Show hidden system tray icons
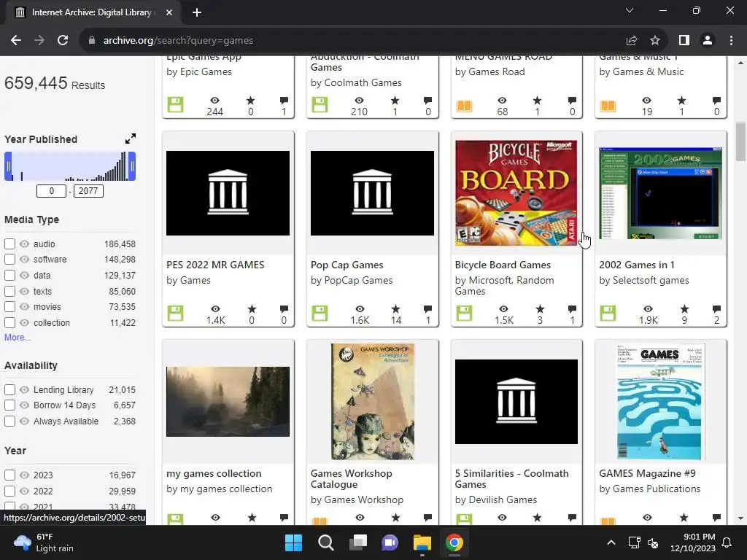Image resolution: width=747 pixels, height=560 pixels. click(x=611, y=542)
